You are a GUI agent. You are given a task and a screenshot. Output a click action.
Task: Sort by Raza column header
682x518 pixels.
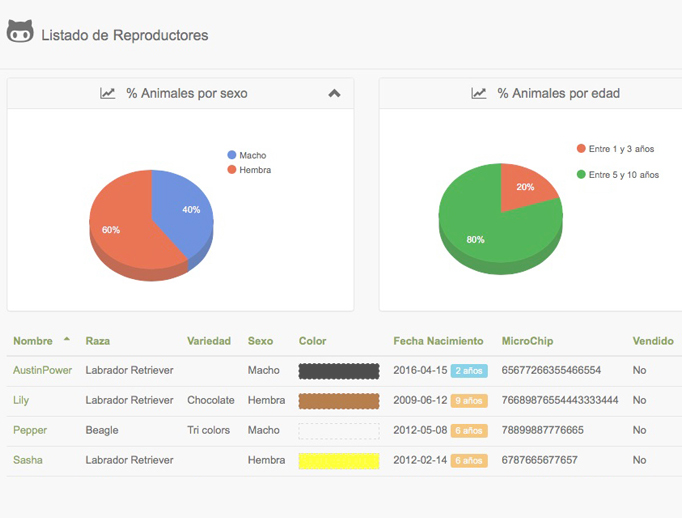pyautogui.click(x=98, y=341)
